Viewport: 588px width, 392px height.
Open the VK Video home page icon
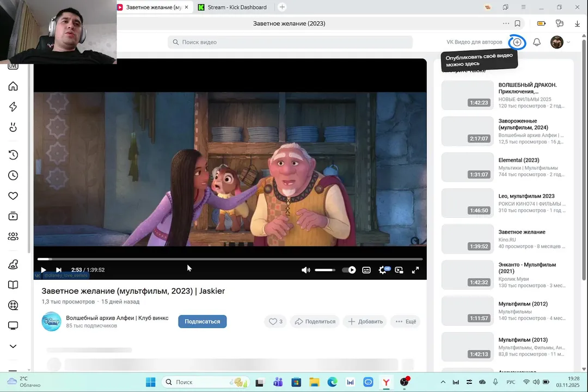tap(13, 86)
